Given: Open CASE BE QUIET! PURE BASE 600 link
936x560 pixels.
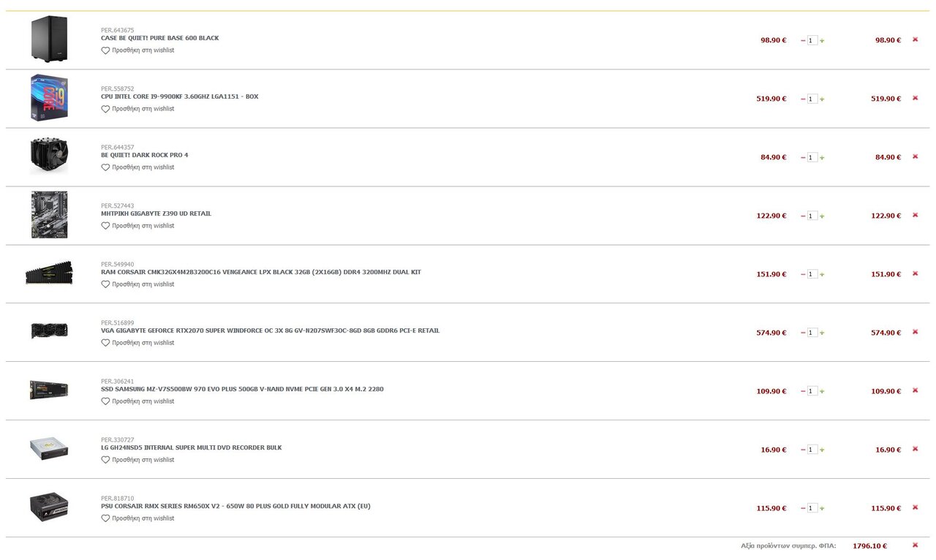Looking at the screenshot, I should click(x=159, y=38).
